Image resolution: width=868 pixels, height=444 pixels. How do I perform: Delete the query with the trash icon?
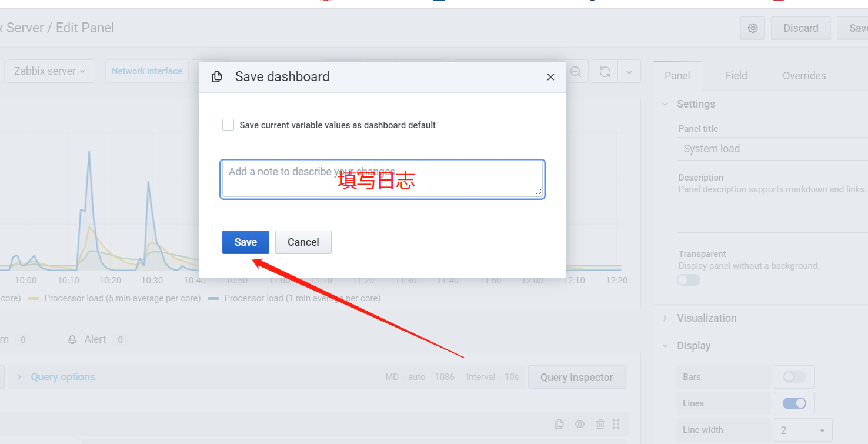coord(600,424)
